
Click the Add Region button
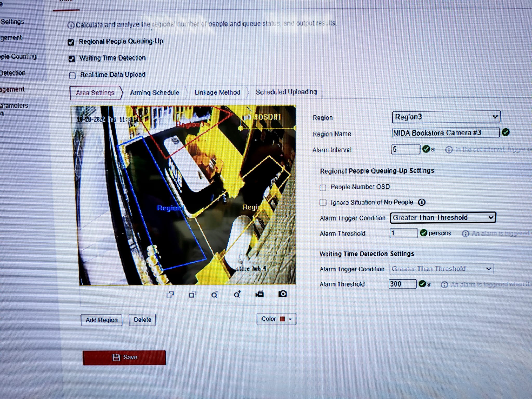point(102,320)
